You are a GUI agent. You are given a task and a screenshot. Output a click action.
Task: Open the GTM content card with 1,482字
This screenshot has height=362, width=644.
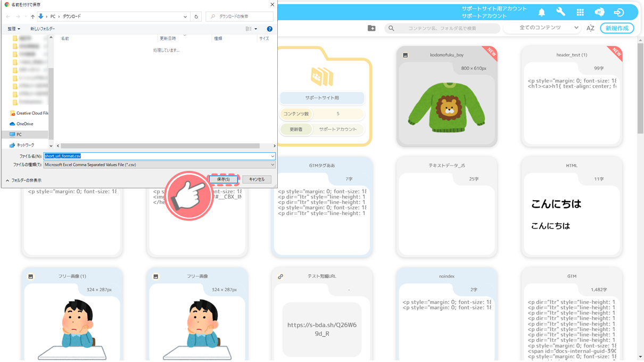tap(572, 314)
